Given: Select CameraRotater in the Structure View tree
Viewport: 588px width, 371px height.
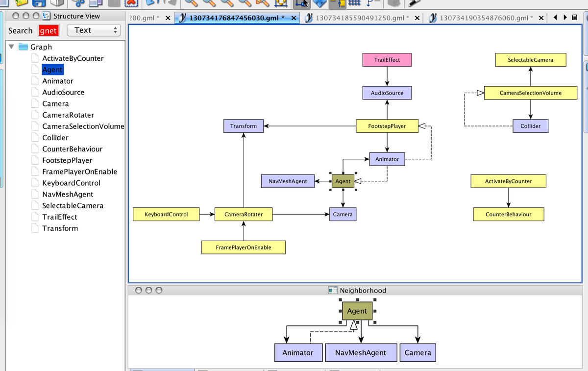Looking at the screenshot, I should point(68,115).
